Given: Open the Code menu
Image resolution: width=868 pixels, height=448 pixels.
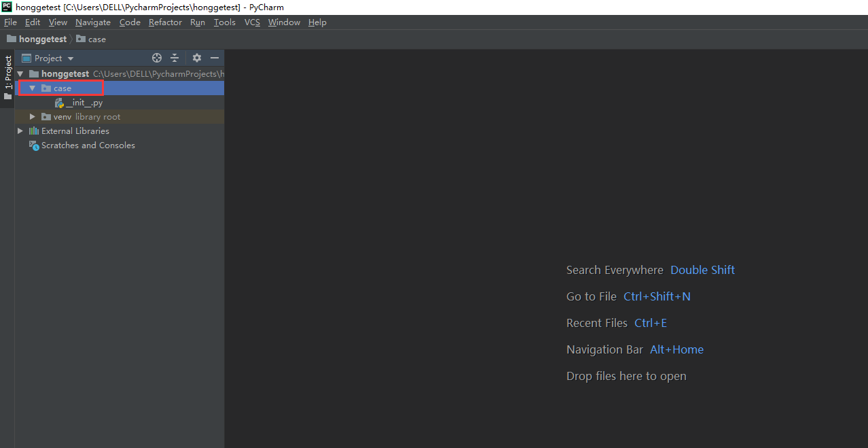Looking at the screenshot, I should point(130,22).
